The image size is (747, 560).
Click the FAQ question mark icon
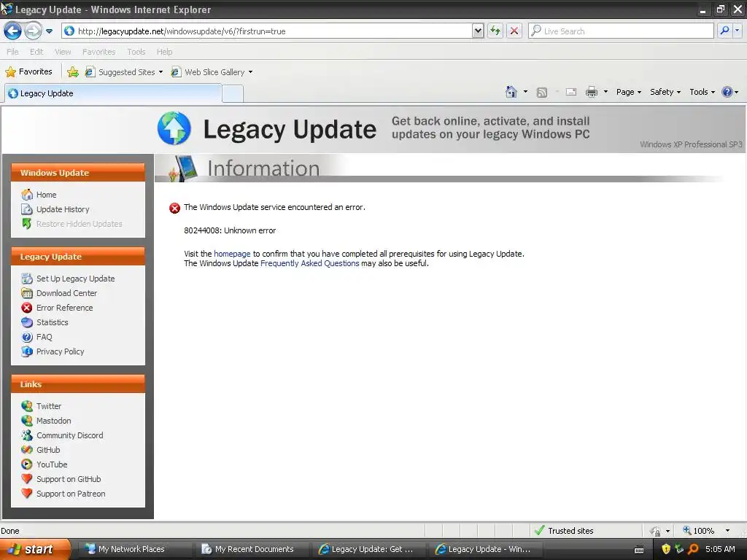(27, 337)
